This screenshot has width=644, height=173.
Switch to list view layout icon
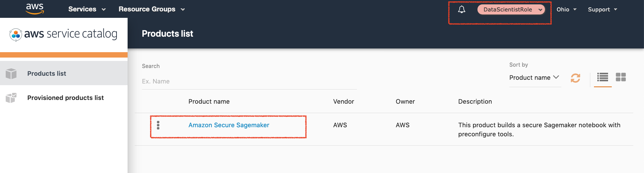(603, 77)
